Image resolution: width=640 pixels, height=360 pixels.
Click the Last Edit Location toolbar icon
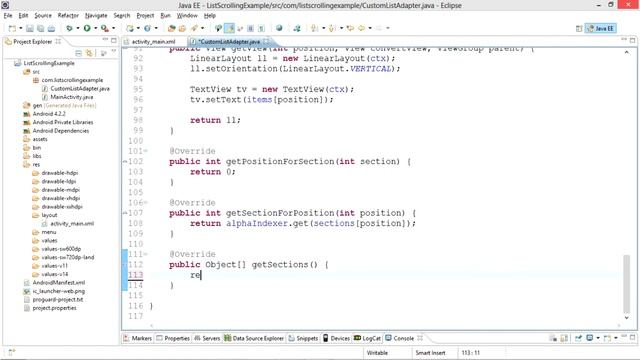point(350,28)
